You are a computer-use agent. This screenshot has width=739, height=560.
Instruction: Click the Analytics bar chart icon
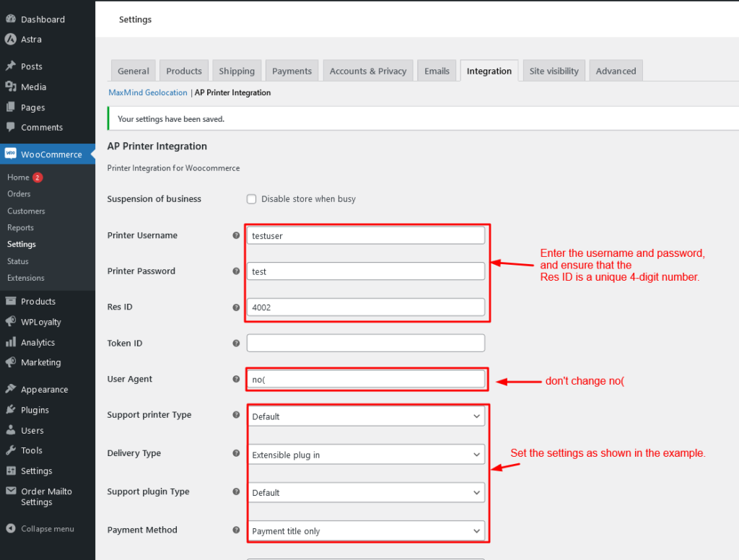[x=10, y=342]
